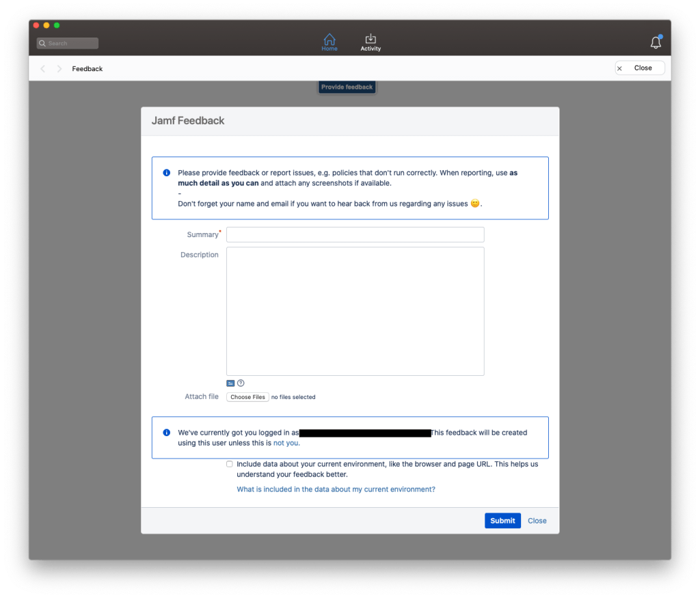The image size is (700, 598).
Task: Click the red macOS window close button
Action: click(36, 25)
